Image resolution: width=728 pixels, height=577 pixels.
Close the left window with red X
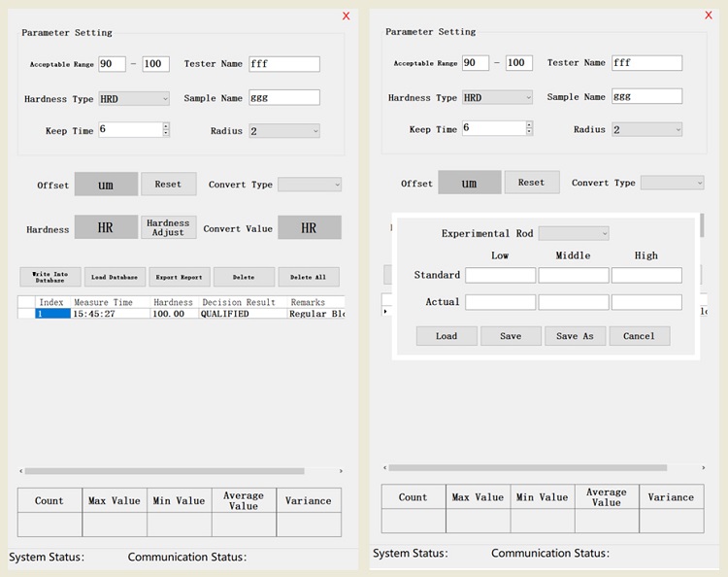point(346,16)
